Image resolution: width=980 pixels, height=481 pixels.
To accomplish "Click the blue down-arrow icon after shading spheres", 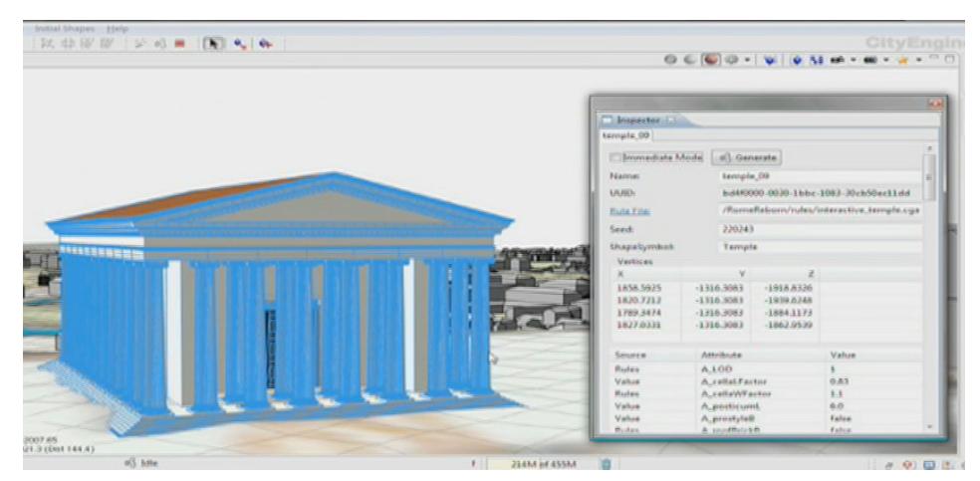I will [x=770, y=60].
